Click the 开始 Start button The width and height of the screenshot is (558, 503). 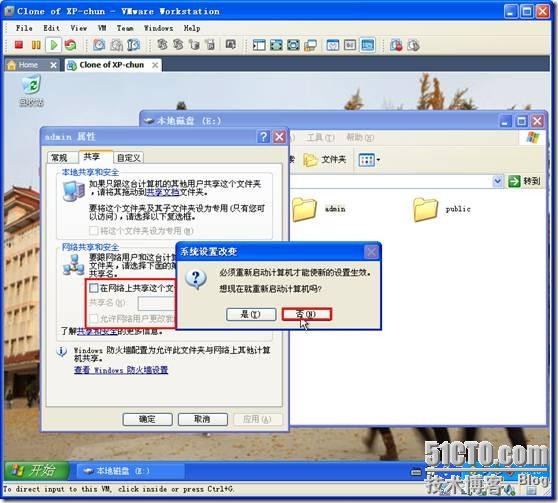point(36,471)
